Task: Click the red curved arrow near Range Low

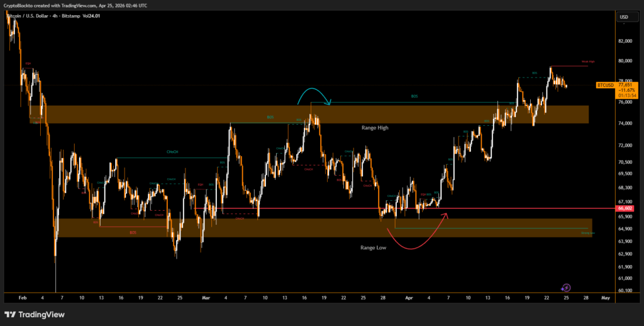Action: (x=416, y=236)
